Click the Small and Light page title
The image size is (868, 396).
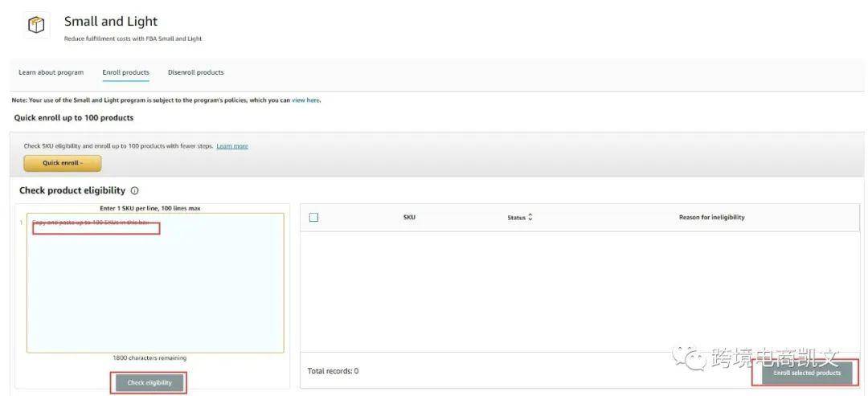111,22
